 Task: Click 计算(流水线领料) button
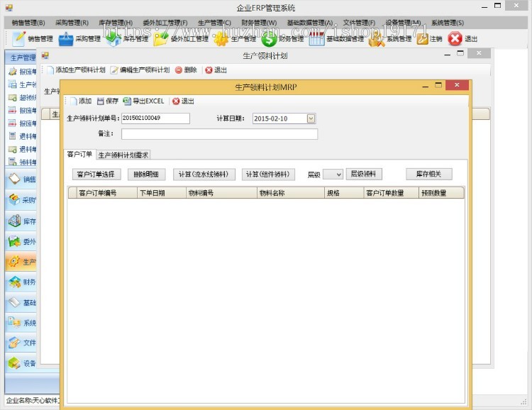coord(204,174)
